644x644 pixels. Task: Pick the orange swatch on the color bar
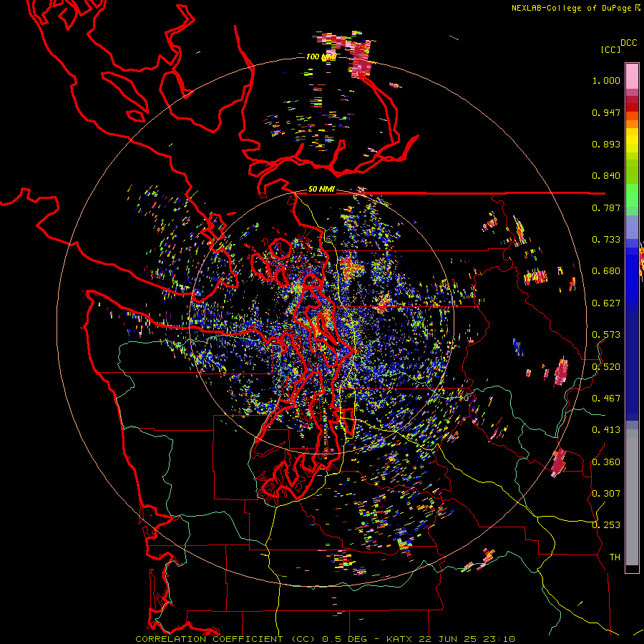[x=632, y=124]
